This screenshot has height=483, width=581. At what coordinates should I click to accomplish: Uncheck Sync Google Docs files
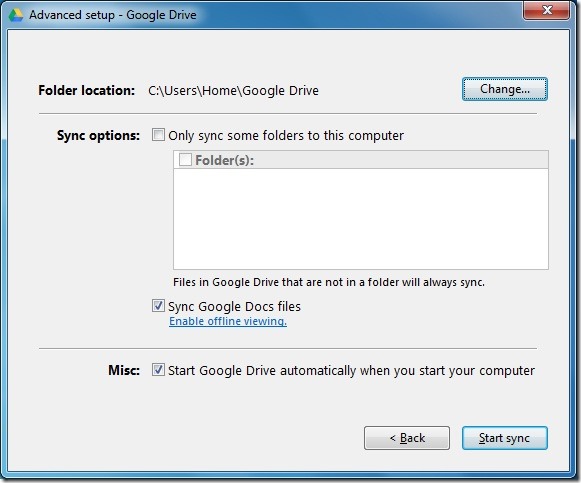[158, 306]
